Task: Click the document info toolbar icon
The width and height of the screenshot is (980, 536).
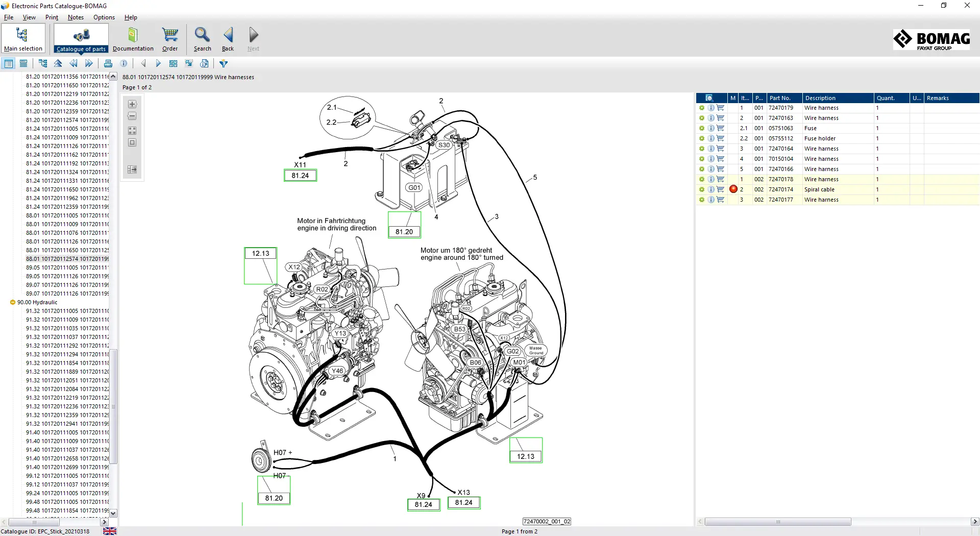Action: (204, 63)
